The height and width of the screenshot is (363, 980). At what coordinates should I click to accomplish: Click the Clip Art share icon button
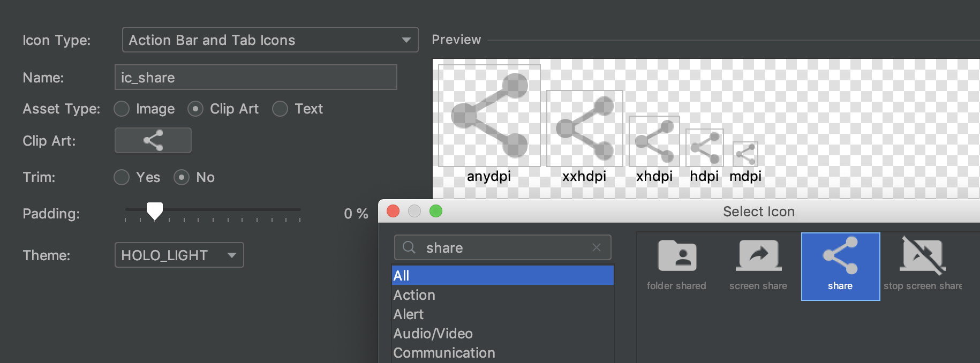coord(153,140)
